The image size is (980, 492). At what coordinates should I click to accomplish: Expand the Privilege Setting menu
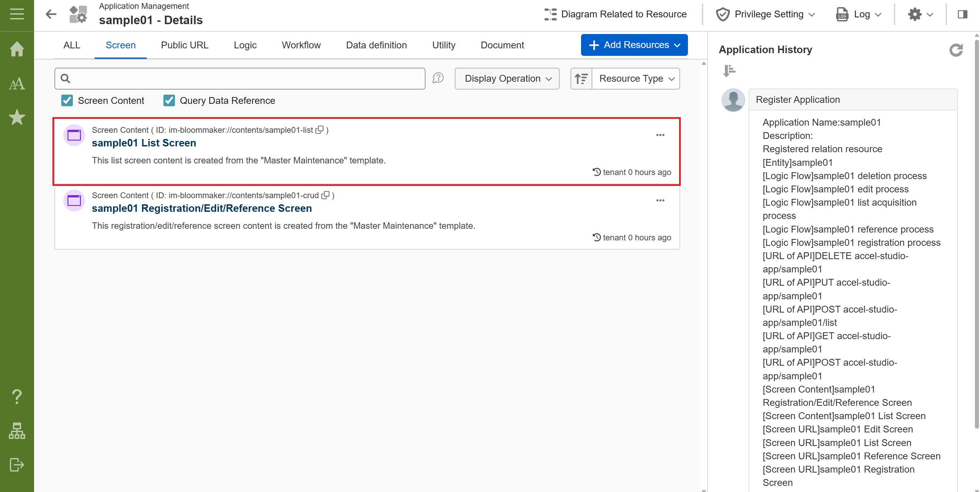[766, 14]
